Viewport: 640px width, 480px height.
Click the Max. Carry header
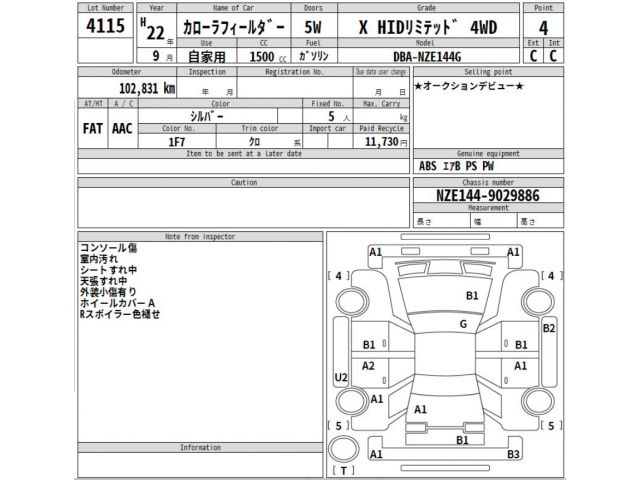point(381,104)
